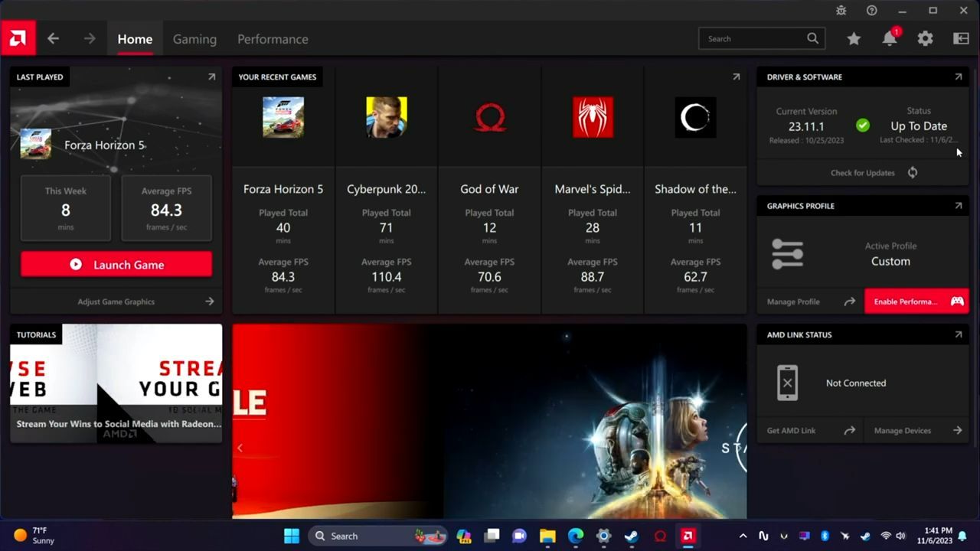The image size is (980, 551).
Task: Click the Windows Start button
Action: click(x=292, y=536)
